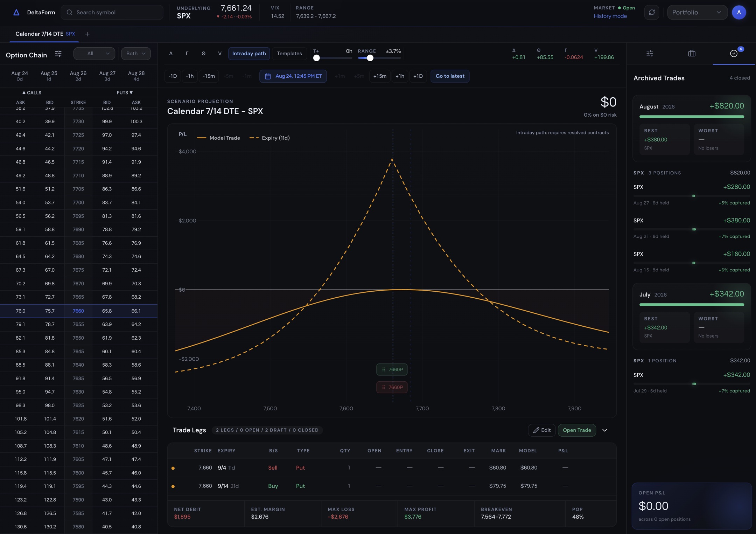Image resolution: width=756 pixels, height=534 pixels.
Task: Click drag handle on red 7660P marker
Action: point(384,387)
